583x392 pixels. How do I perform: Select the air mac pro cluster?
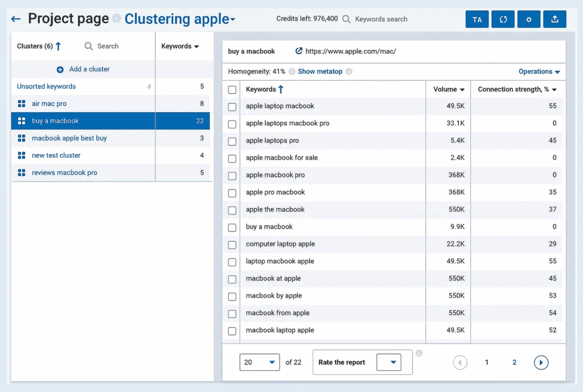(49, 104)
